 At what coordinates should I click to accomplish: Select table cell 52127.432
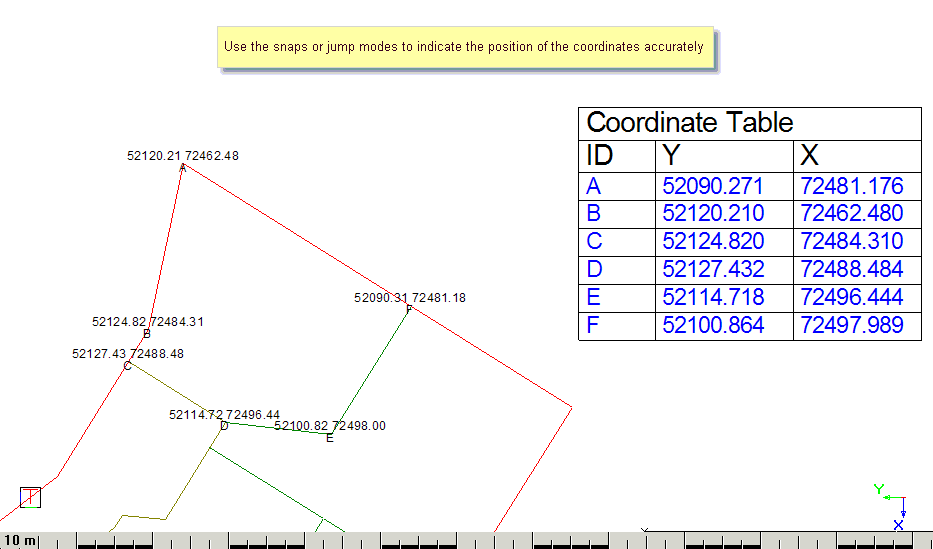pos(724,270)
